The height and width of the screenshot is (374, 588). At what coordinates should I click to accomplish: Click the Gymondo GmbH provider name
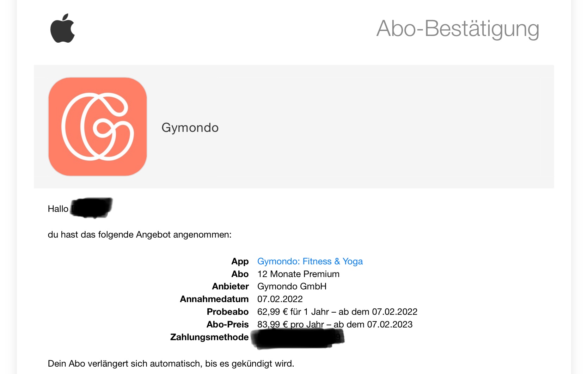click(292, 286)
